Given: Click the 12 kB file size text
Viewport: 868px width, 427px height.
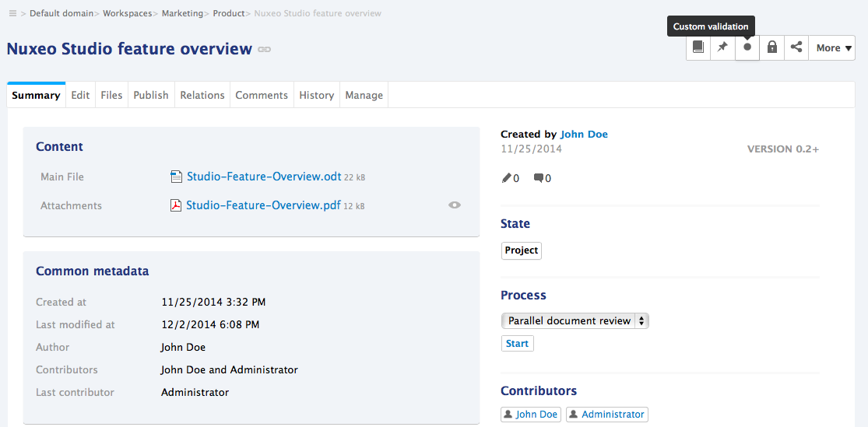Looking at the screenshot, I should (353, 206).
